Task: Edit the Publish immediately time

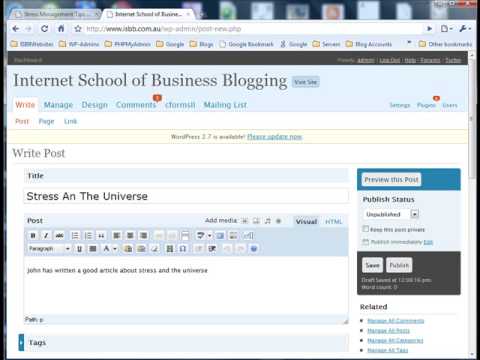Action: (x=428, y=242)
